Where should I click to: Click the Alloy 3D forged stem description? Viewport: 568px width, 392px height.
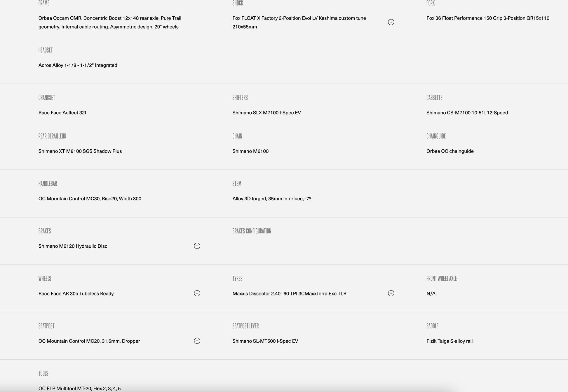coord(272,199)
